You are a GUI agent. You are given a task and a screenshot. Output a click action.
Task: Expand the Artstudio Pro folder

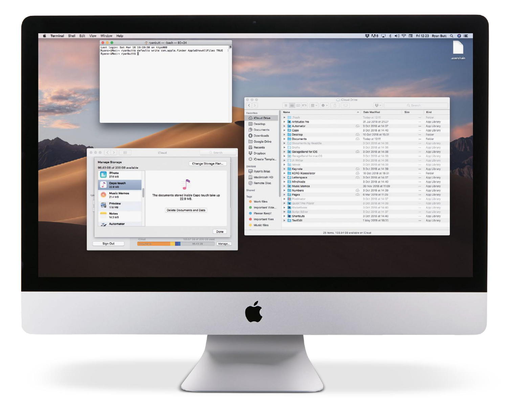click(x=285, y=122)
